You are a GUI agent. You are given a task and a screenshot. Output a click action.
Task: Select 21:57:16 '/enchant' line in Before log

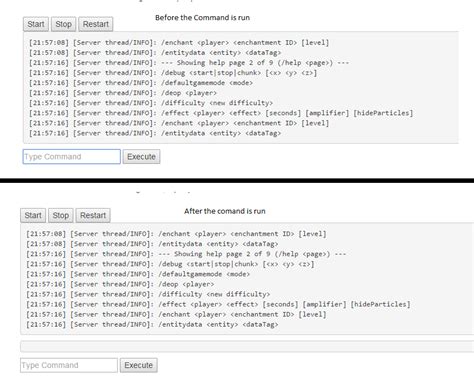click(x=179, y=123)
